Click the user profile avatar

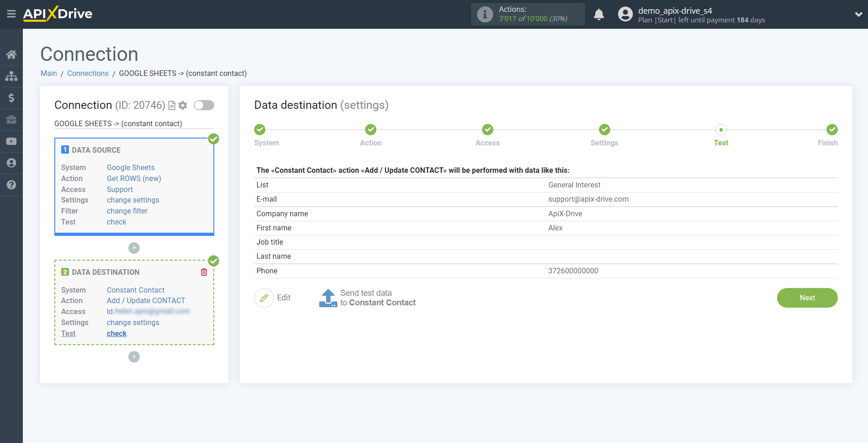click(x=625, y=14)
